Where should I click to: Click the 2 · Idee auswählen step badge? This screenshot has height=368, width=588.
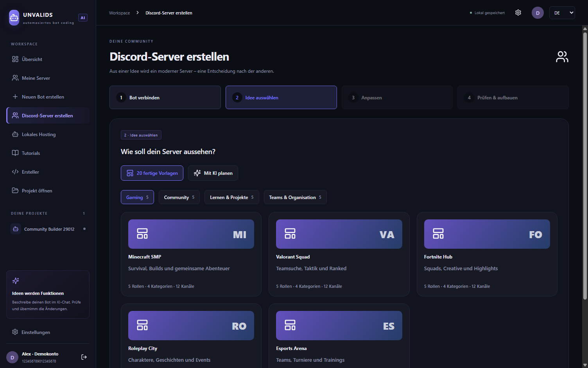[141, 135]
